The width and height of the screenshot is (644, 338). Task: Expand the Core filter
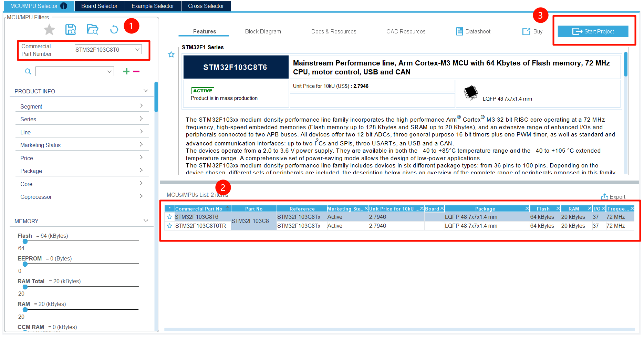[x=141, y=183]
